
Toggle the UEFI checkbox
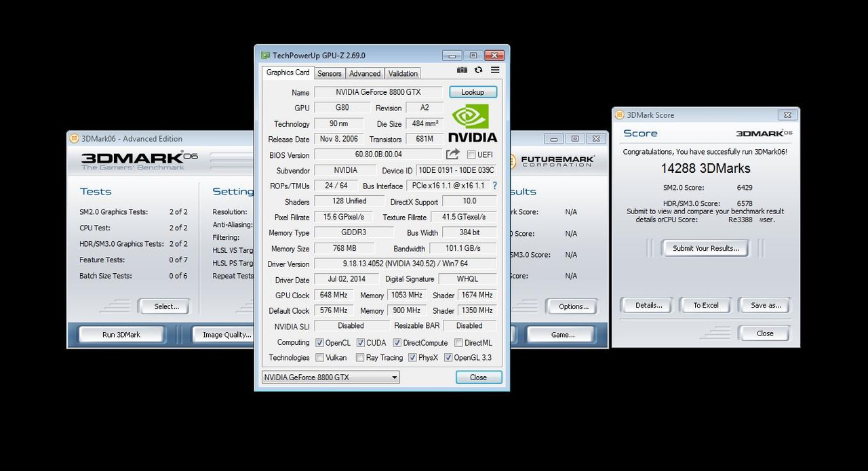471,155
